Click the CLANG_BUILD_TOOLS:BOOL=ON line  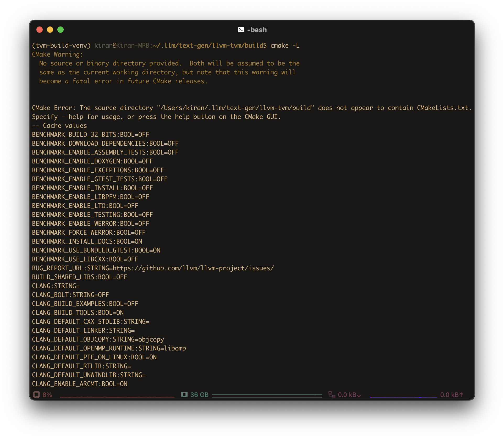point(78,313)
